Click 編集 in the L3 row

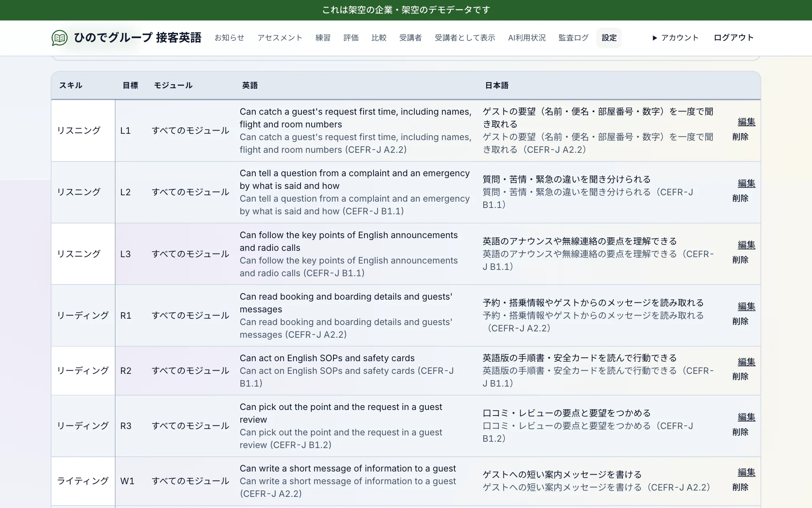[x=746, y=245]
